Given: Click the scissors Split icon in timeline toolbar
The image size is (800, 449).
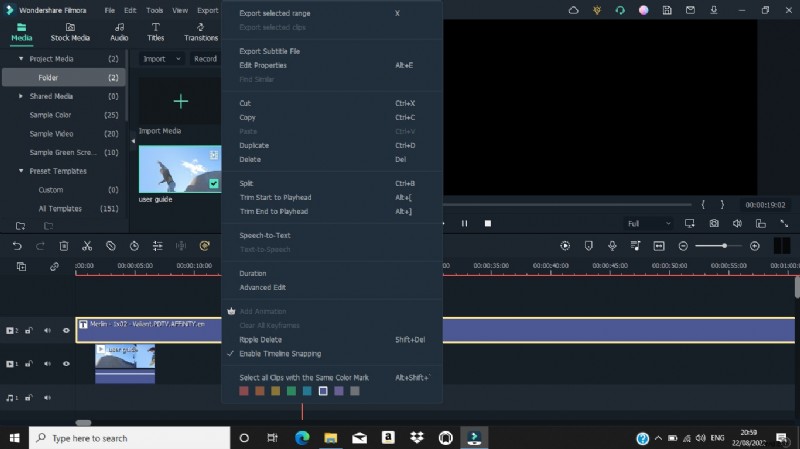Looking at the screenshot, I should [x=87, y=246].
